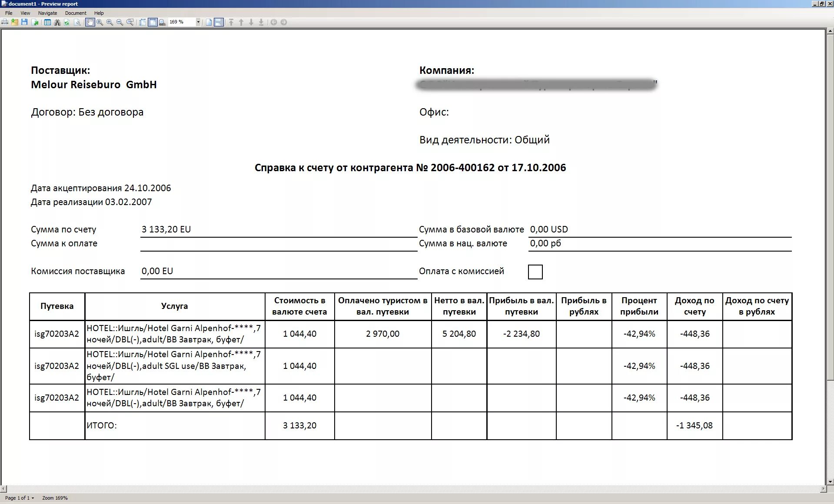Click the horizontal scrollbar right arrow
Viewport: 834px width, 504px height.
(823, 489)
